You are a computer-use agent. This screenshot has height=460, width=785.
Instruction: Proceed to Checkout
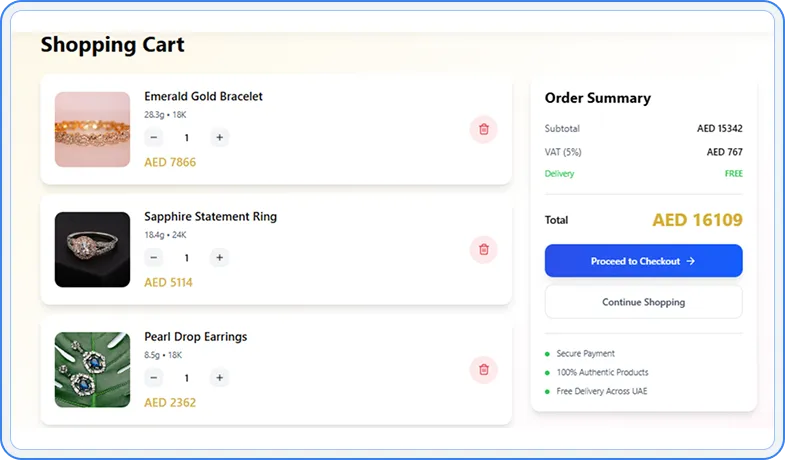[642, 261]
